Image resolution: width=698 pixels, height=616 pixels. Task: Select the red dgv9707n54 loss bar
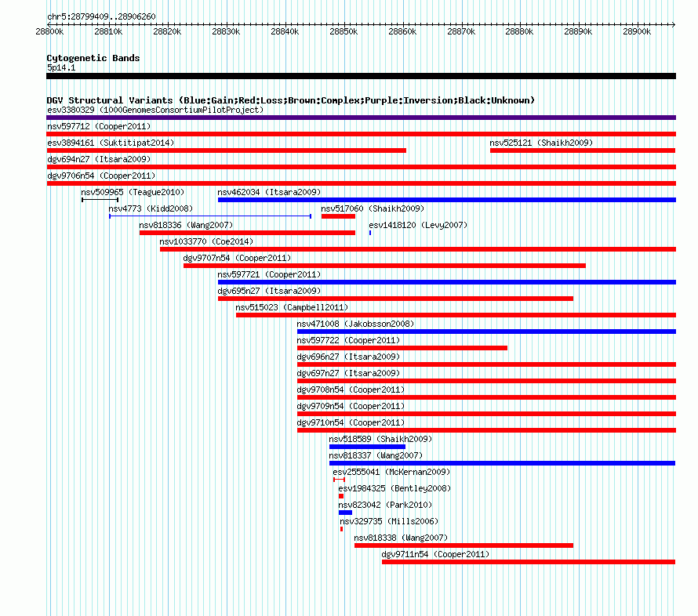pos(384,266)
